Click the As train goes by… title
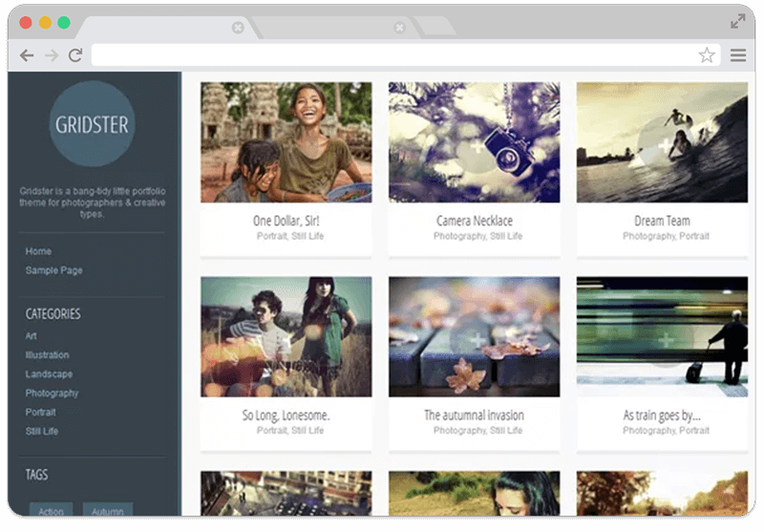764x532 pixels. [x=662, y=415]
